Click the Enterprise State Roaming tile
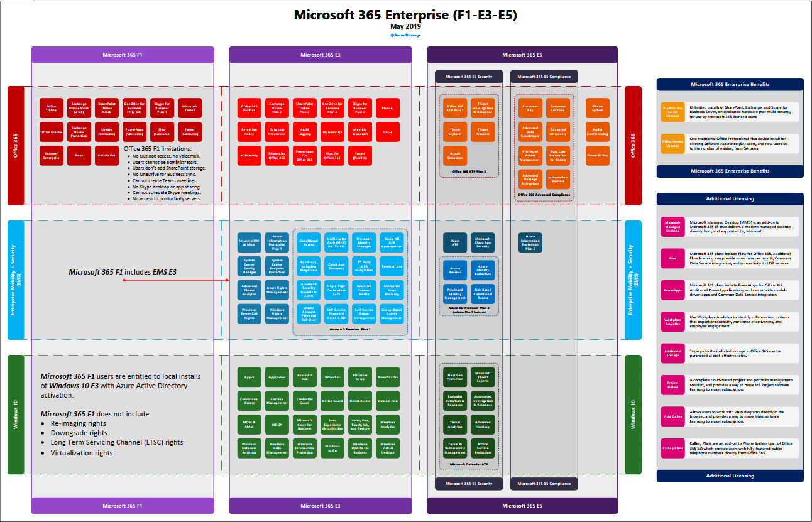Screen dimensions: 812x522 392,290
